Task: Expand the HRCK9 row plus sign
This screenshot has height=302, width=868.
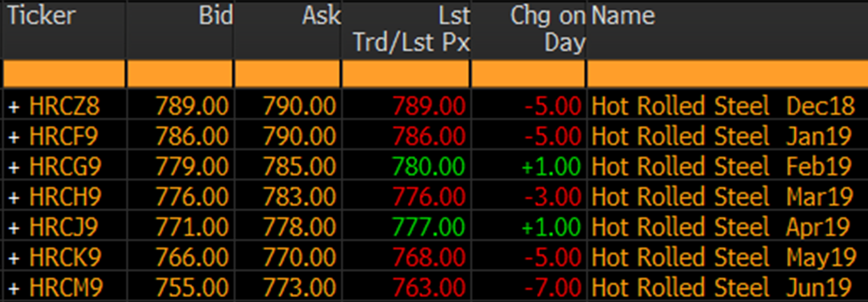Action: click(14, 257)
